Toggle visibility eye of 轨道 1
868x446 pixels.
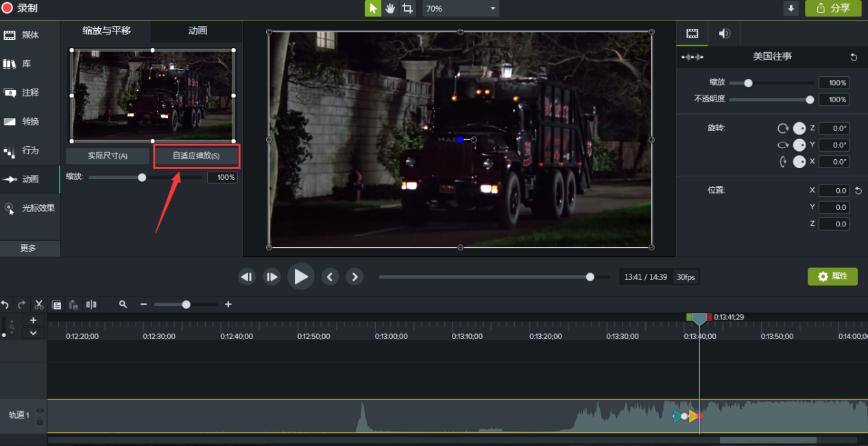point(40,410)
